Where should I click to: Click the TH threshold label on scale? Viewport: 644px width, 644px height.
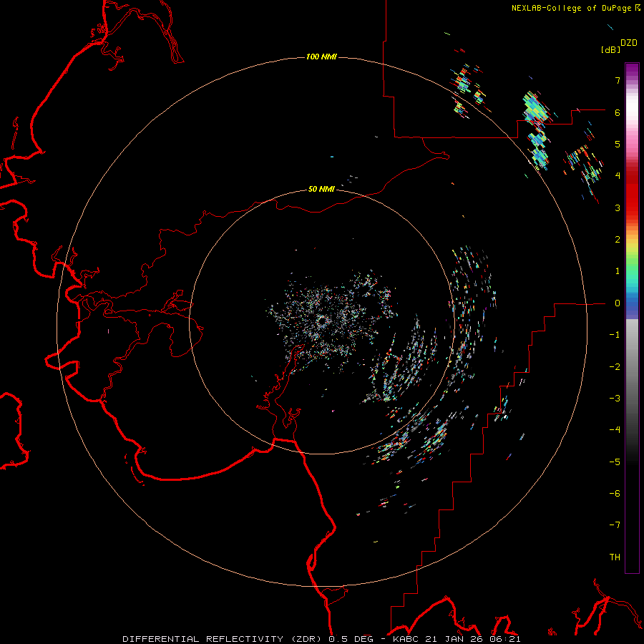[615, 557]
